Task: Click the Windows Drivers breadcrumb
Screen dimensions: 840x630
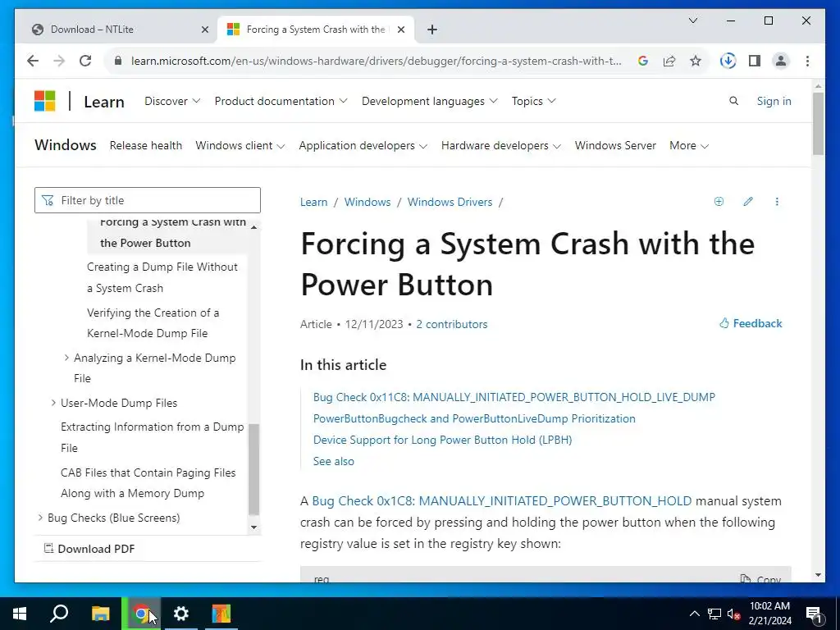Action: point(450,202)
